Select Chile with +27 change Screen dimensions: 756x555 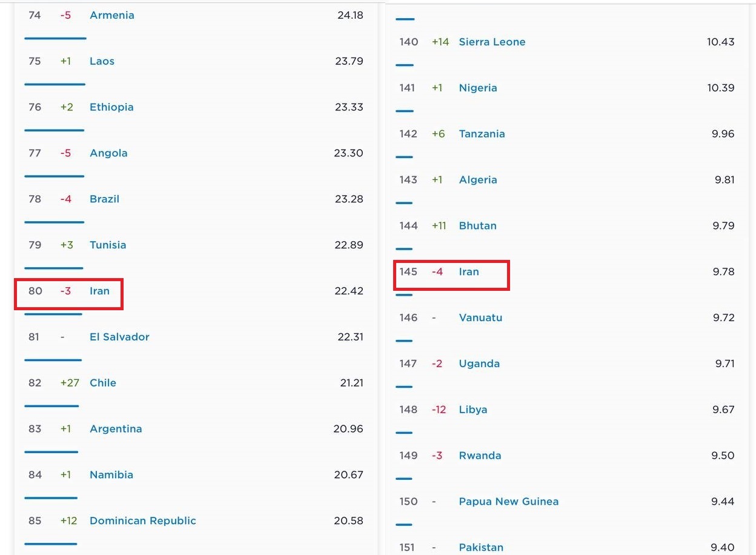click(103, 383)
